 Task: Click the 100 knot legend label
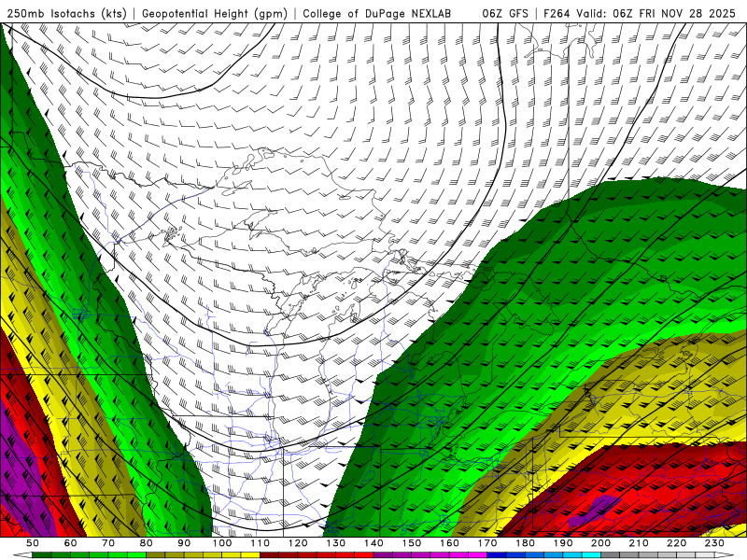[222, 543]
